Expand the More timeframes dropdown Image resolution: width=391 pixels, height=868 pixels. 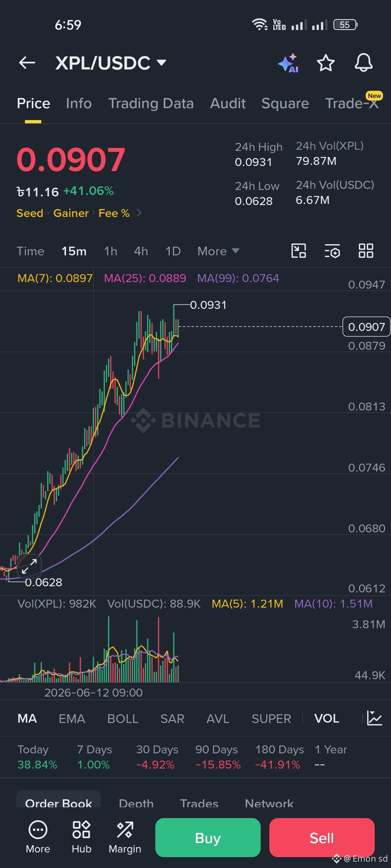click(218, 251)
